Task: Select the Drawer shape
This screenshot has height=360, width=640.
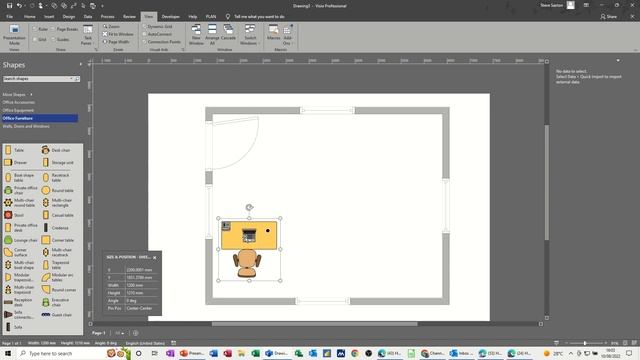Action: (x=16, y=162)
